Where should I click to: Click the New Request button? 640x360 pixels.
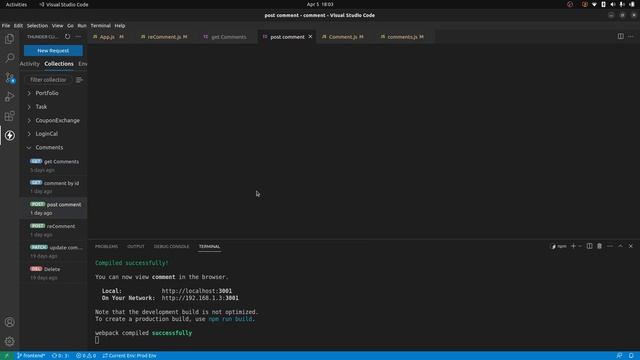coord(53,51)
